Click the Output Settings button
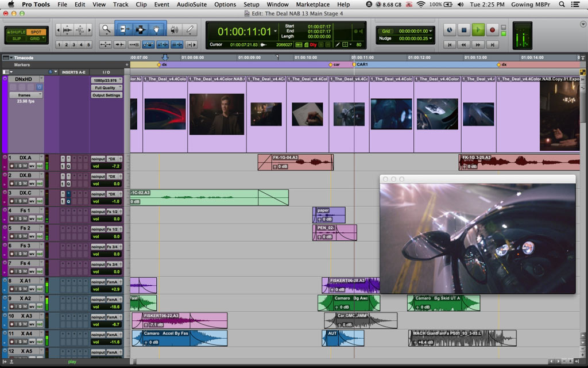 [x=106, y=95]
